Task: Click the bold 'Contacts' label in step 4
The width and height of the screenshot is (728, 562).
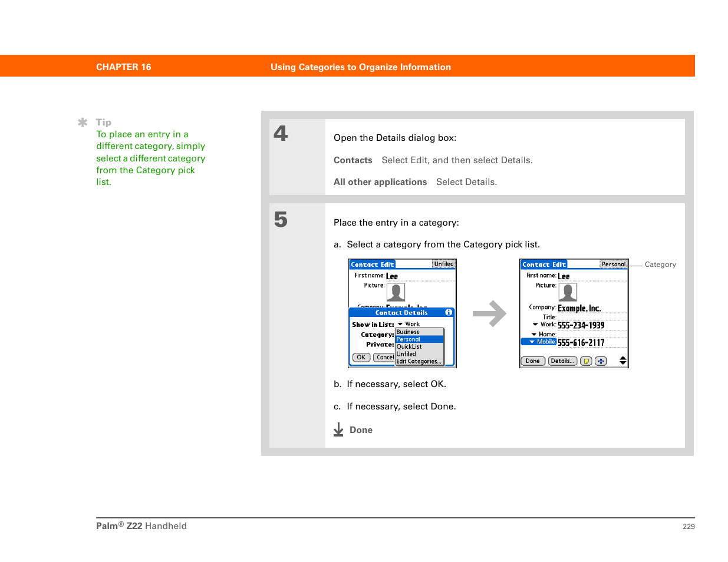Action: pyautogui.click(x=353, y=160)
